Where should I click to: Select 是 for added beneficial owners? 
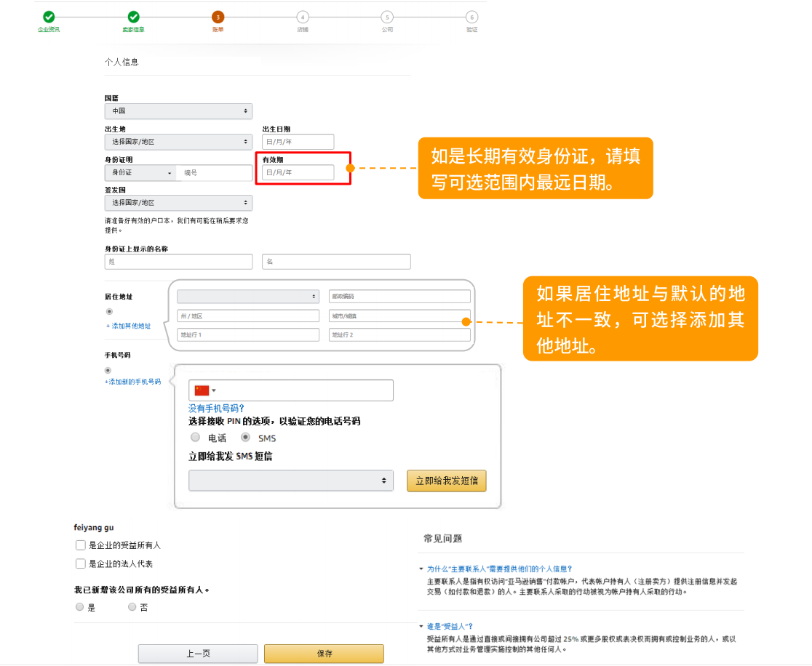pyautogui.click(x=80, y=607)
